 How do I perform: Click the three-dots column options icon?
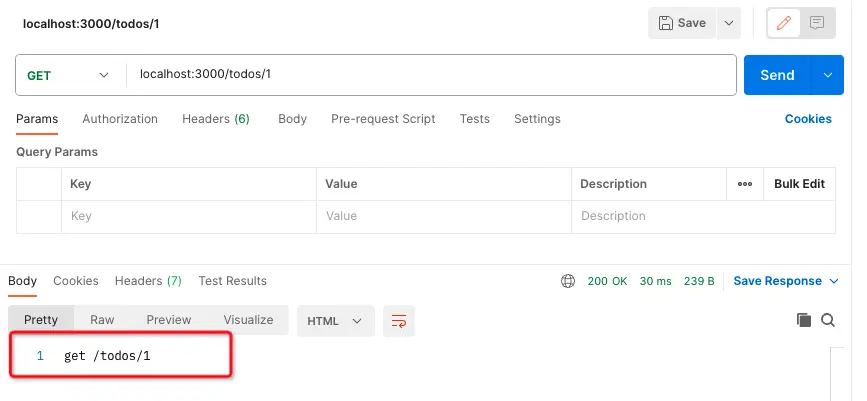pos(744,184)
